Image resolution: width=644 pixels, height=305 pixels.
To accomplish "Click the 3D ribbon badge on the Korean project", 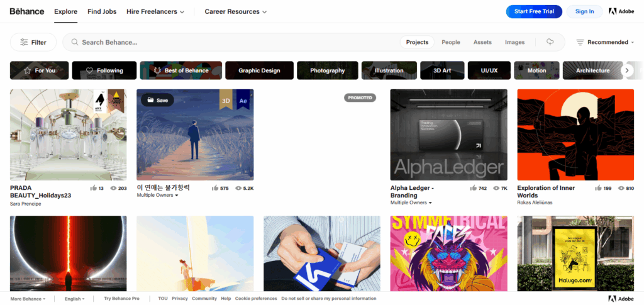I will click(226, 100).
